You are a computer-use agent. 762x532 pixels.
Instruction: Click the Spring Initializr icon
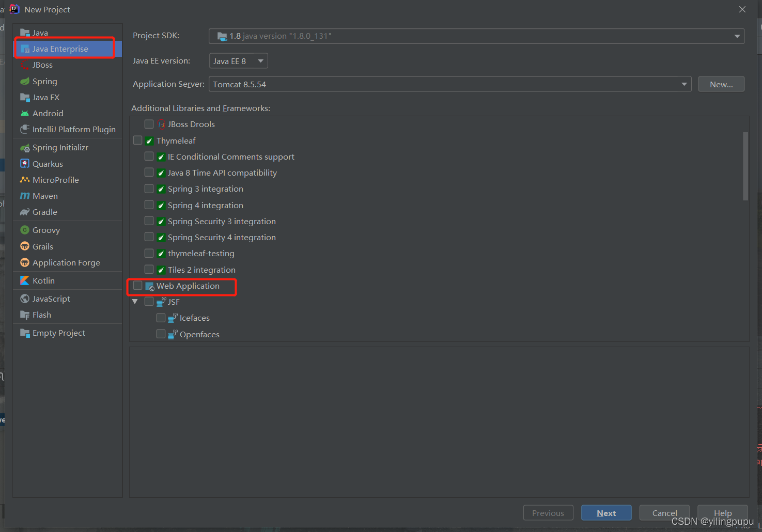click(x=25, y=148)
